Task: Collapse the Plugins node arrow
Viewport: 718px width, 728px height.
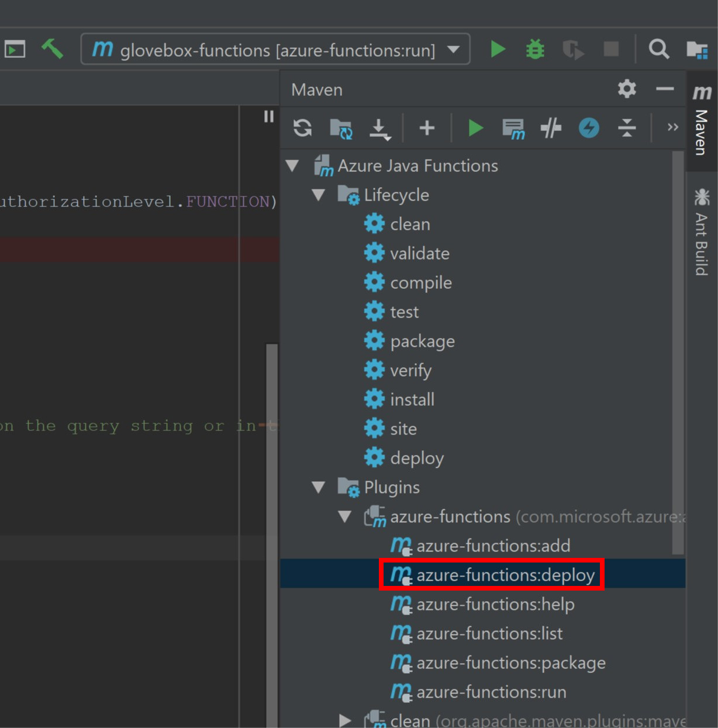Action: 319,487
